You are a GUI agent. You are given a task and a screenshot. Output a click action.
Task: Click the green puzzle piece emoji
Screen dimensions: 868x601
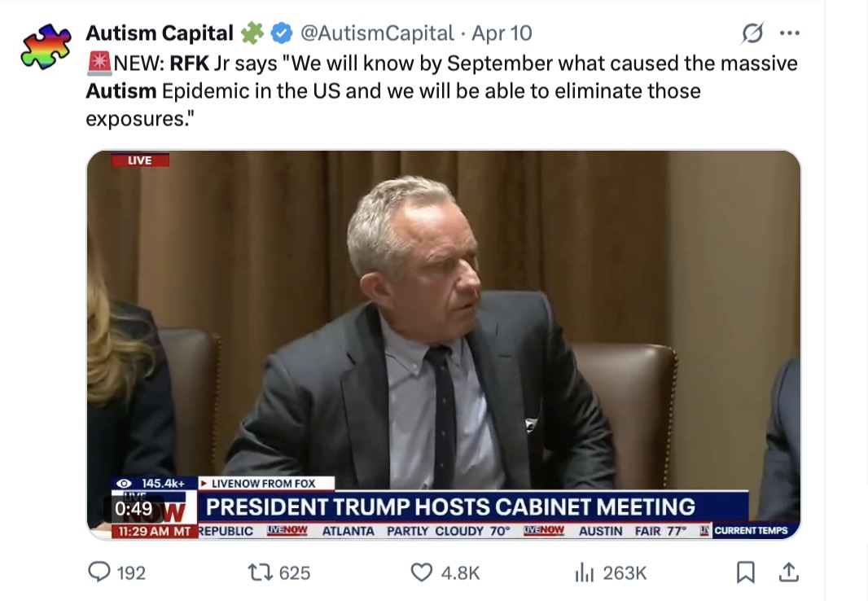[252, 33]
